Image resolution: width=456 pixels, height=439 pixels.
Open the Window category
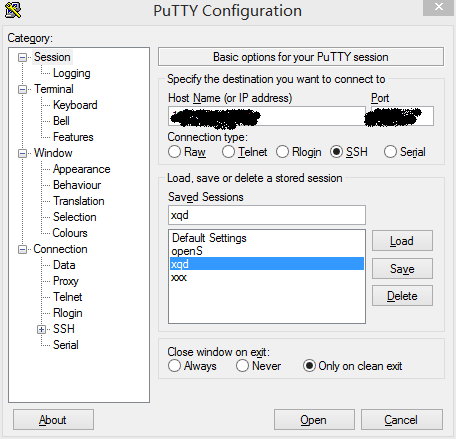coord(53,153)
